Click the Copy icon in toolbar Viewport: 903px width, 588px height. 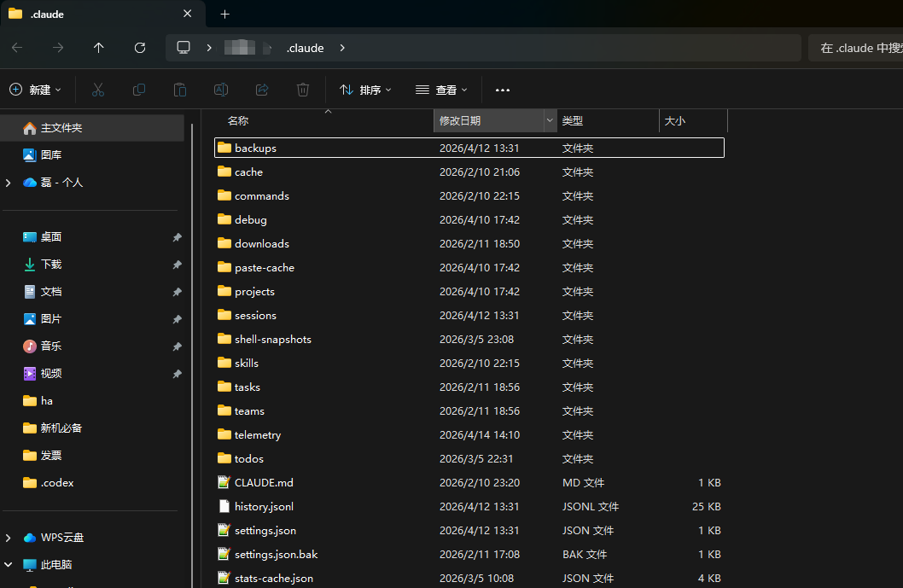[139, 90]
